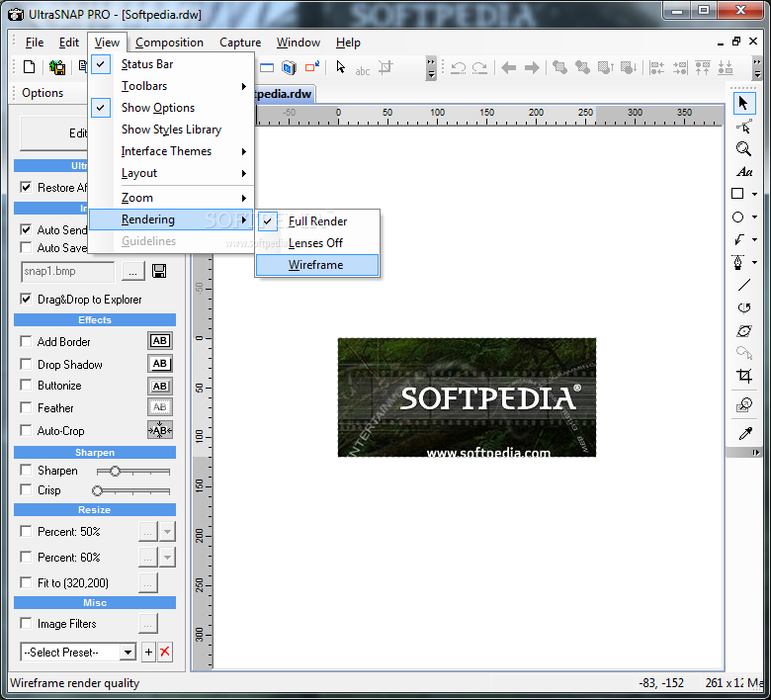Image resolution: width=771 pixels, height=700 pixels.
Task: Open dropdown arrow for Percent: 60%
Action: (x=168, y=558)
